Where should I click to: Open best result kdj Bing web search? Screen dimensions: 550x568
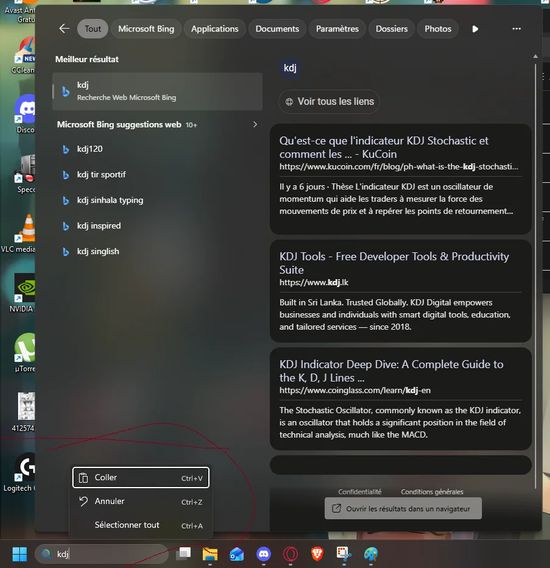pos(157,91)
